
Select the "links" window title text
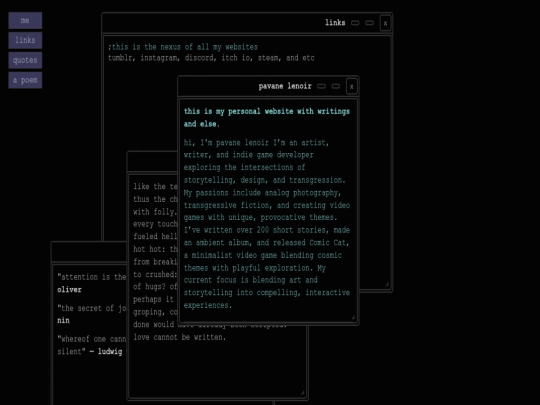click(x=335, y=23)
